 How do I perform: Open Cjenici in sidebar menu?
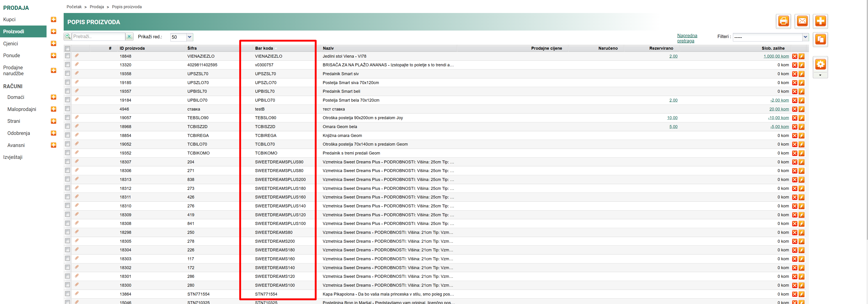[x=10, y=44]
